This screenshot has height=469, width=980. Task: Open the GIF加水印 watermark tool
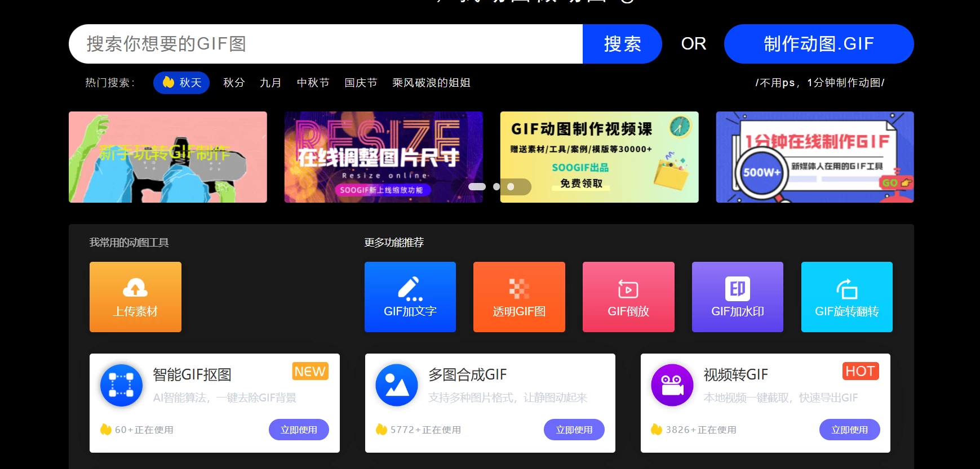(x=737, y=297)
